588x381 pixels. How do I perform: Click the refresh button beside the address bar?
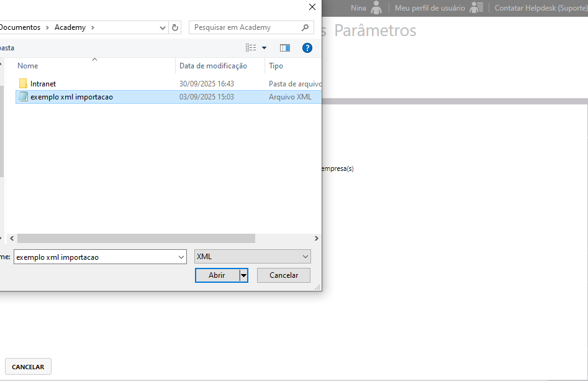(x=175, y=27)
